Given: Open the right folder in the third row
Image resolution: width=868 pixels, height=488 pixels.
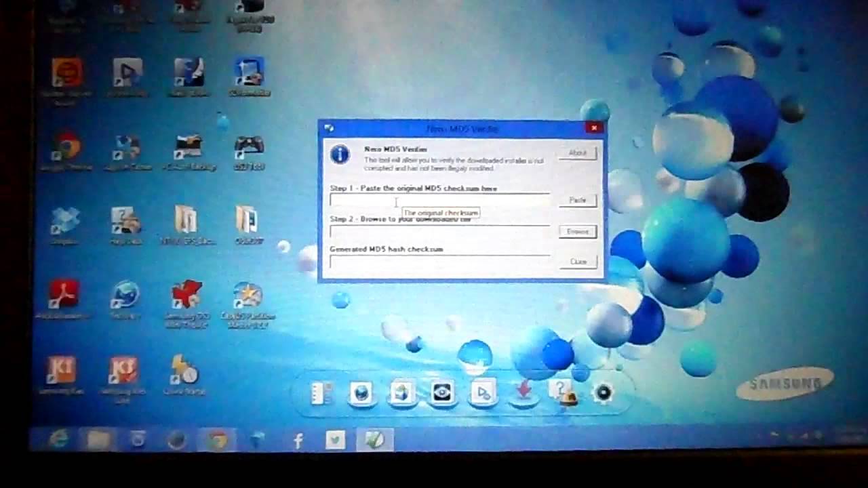Looking at the screenshot, I should tap(247, 220).
